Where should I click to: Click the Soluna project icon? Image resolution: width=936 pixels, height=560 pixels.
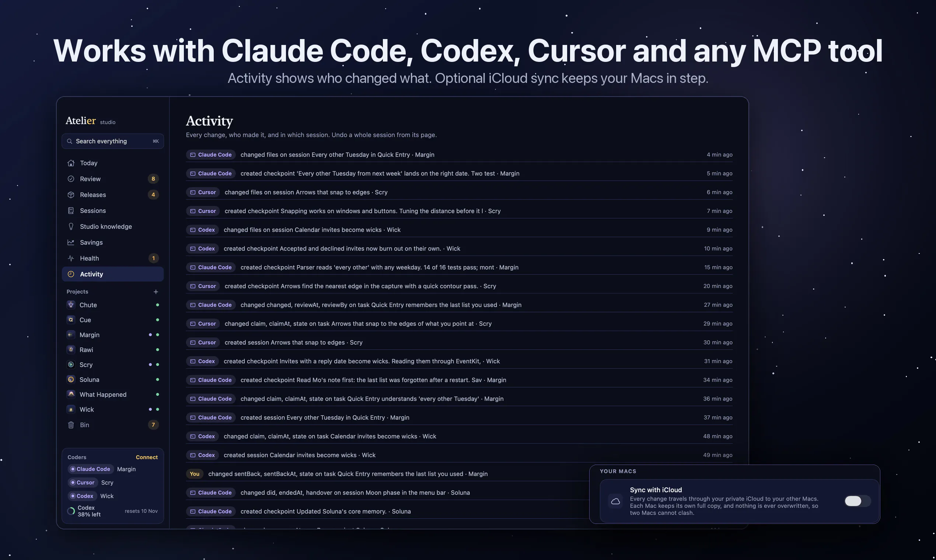click(71, 379)
